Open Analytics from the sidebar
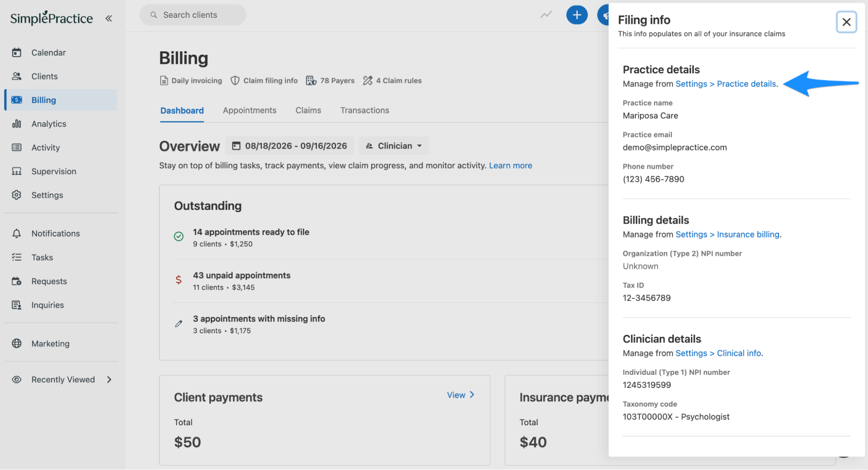Image resolution: width=868 pixels, height=470 pixels. point(61,124)
